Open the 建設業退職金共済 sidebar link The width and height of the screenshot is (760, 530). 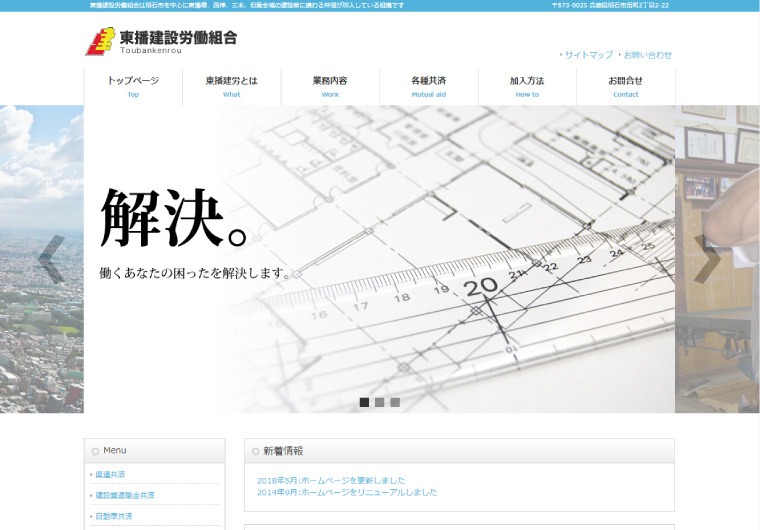tap(125, 495)
